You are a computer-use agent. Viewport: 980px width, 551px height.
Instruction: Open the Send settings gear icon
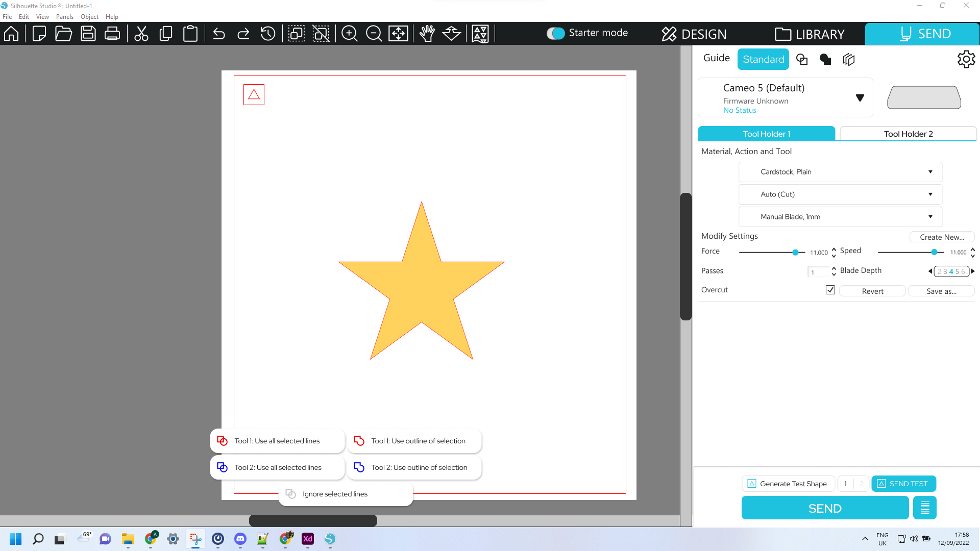(x=966, y=59)
